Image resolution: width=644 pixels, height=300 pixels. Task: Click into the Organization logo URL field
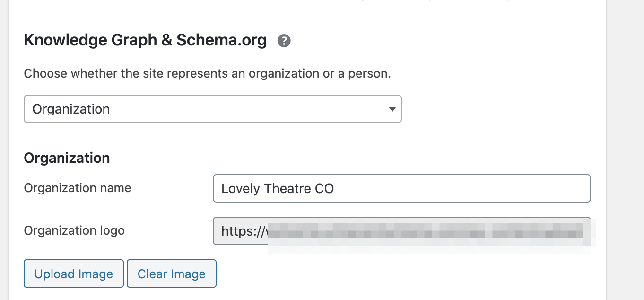[x=401, y=231]
